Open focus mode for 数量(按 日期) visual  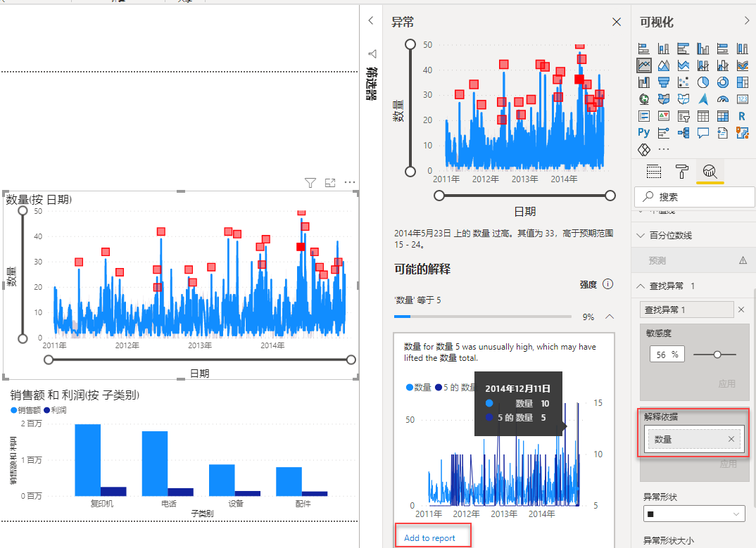[x=330, y=183]
